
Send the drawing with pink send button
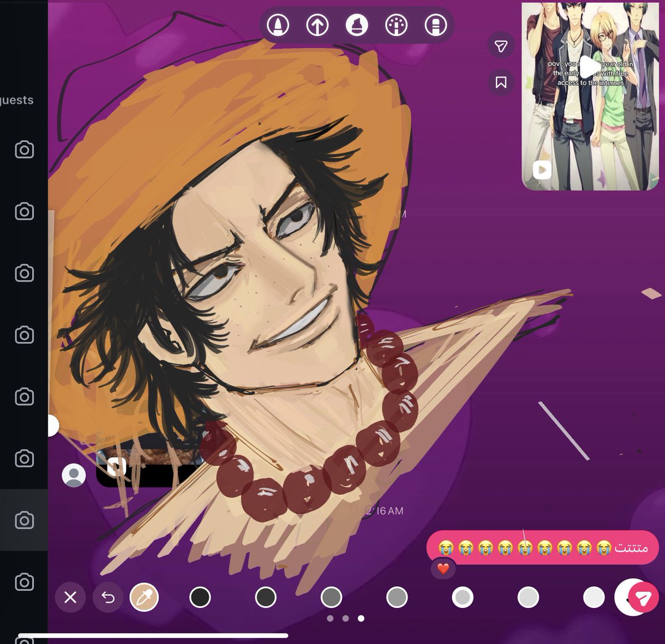(643, 598)
